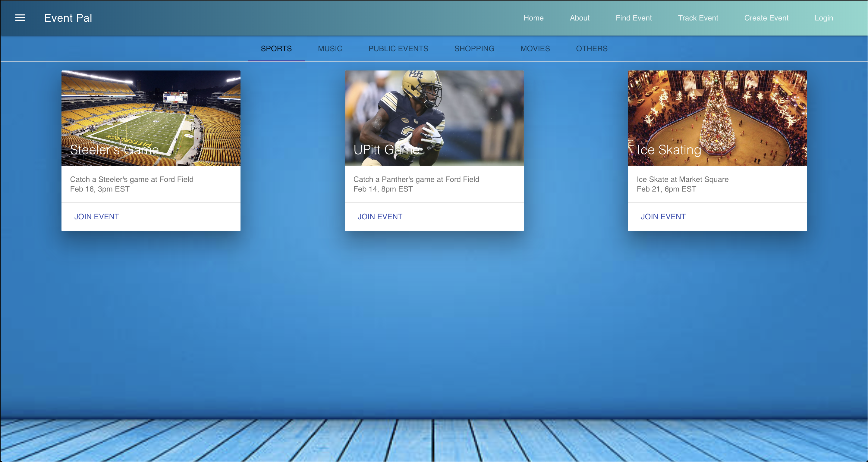Open the Shopping category tab

point(474,48)
